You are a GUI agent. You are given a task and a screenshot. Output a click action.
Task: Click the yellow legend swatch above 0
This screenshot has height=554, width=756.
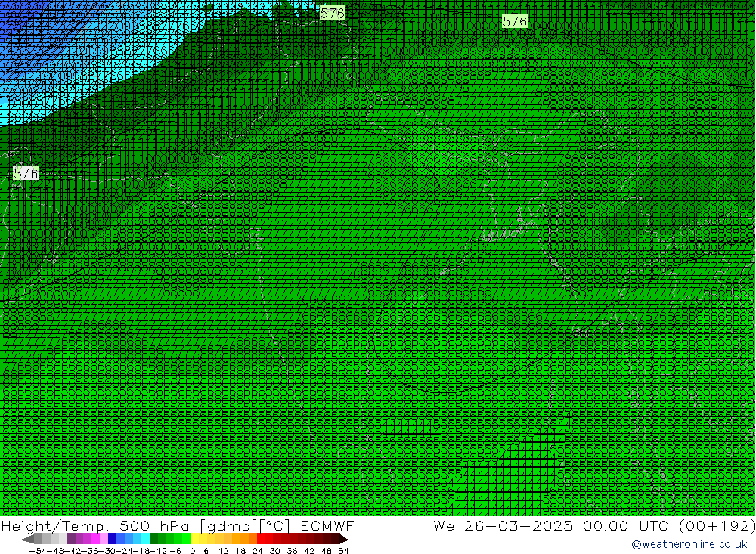(195, 539)
